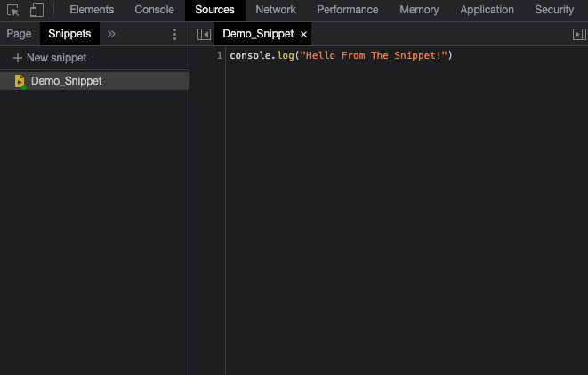Activate the inspect element picker icon
Viewport: 588px width, 375px height.
pyautogui.click(x=12, y=10)
